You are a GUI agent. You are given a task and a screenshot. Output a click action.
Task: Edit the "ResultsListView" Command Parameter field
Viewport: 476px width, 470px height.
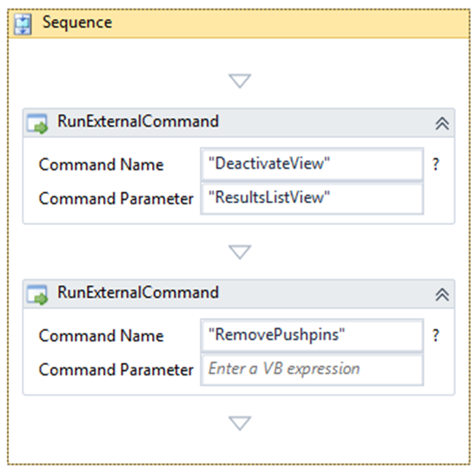click(x=312, y=198)
